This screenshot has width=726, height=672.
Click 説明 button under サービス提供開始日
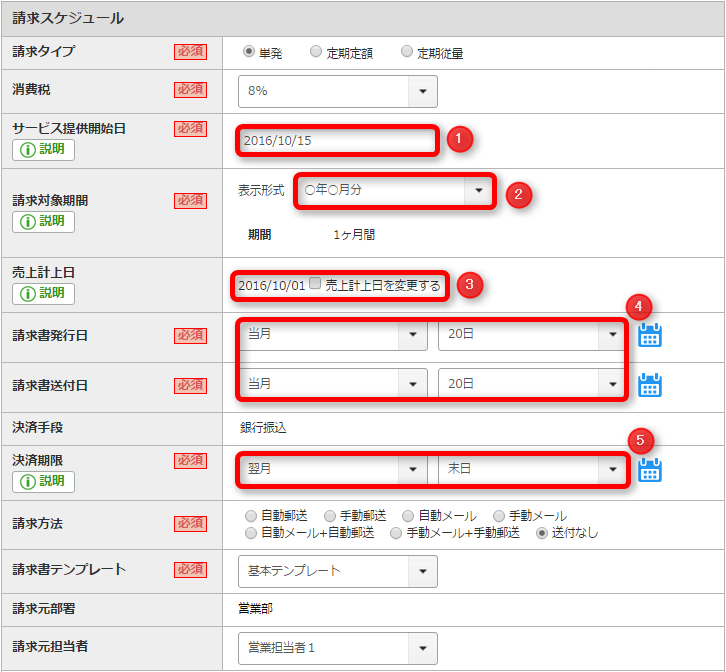click(43, 150)
